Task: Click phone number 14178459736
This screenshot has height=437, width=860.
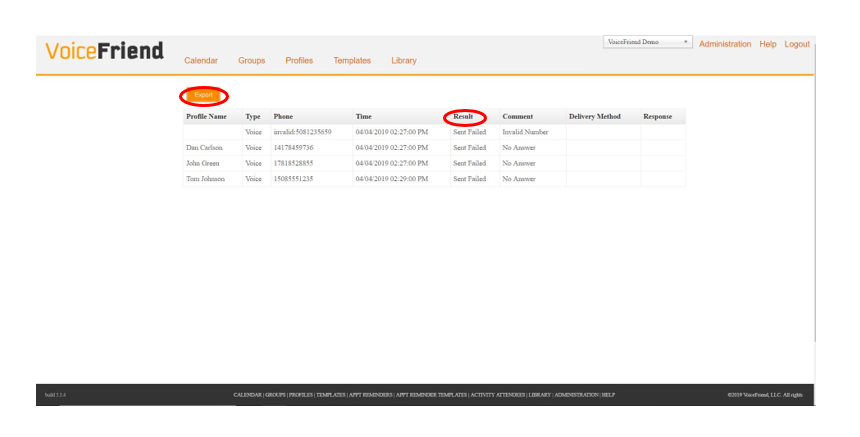Action: click(x=293, y=147)
